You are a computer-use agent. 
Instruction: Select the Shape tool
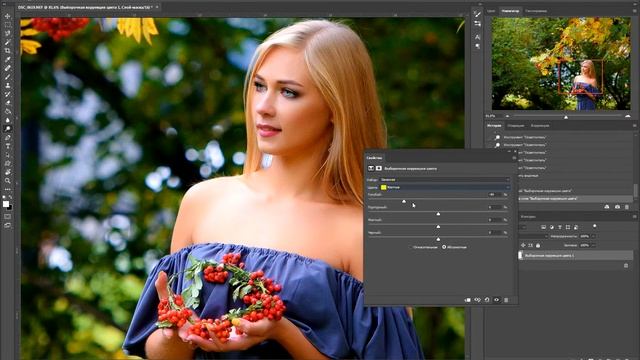tap(7, 163)
